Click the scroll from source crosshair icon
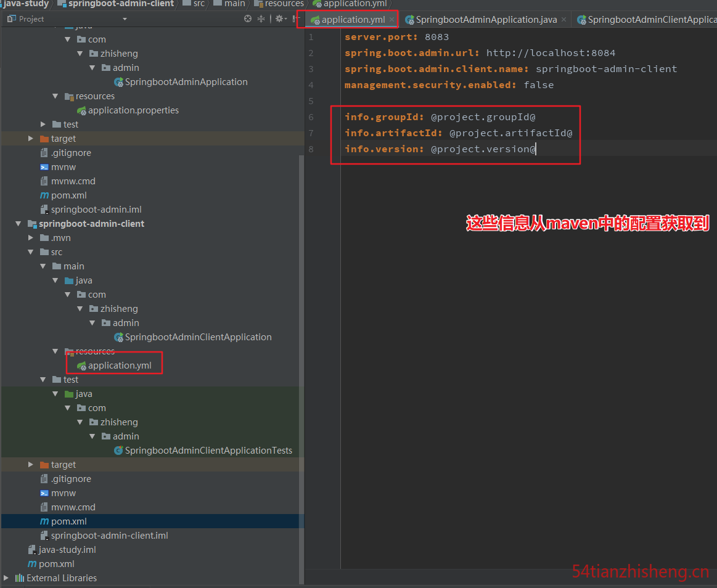 click(x=248, y=18)
